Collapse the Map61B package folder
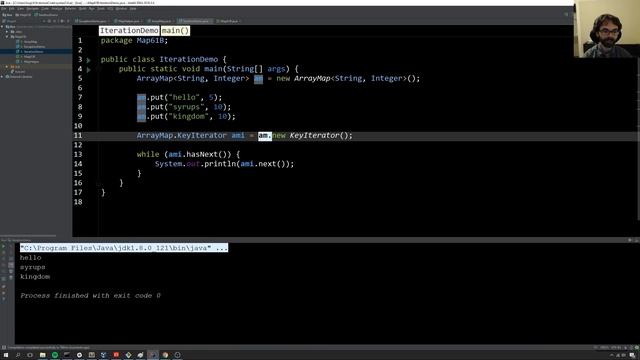The height and width of the screenshot is (360, 640). [x=7, y=36]
